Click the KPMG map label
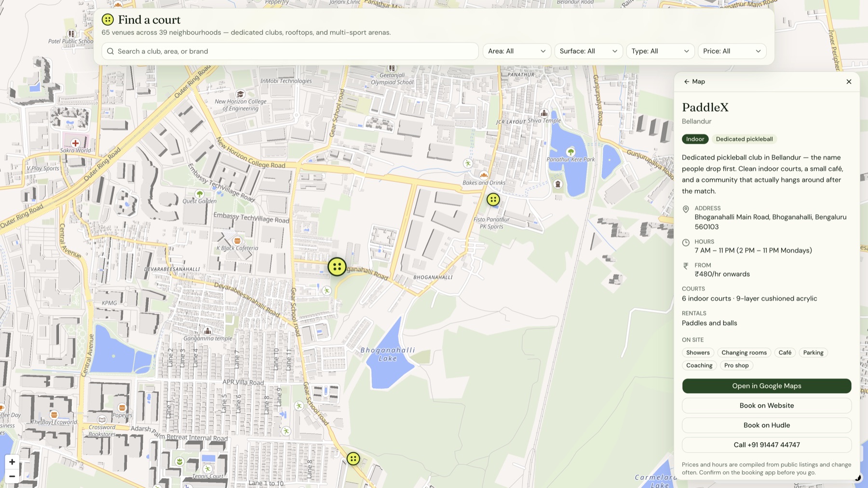Screen dimensions: 868x488 [109, 303]
